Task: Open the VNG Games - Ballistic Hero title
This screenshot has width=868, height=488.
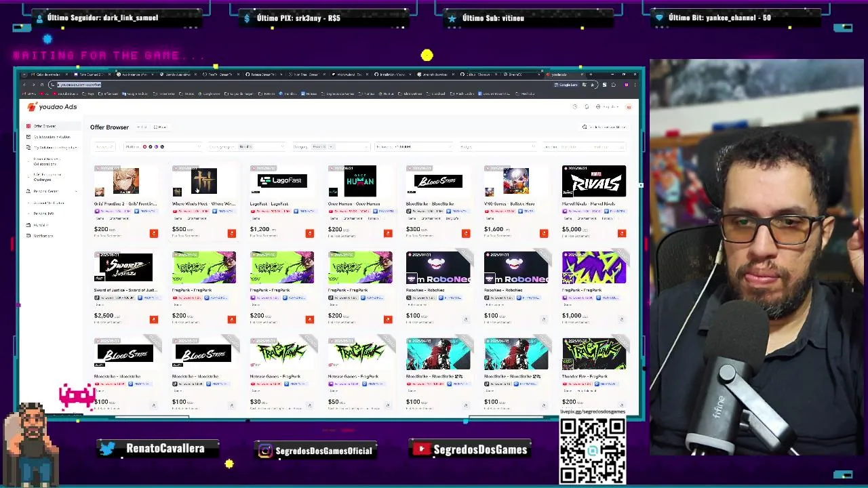Action: click(x=509, y=204)
